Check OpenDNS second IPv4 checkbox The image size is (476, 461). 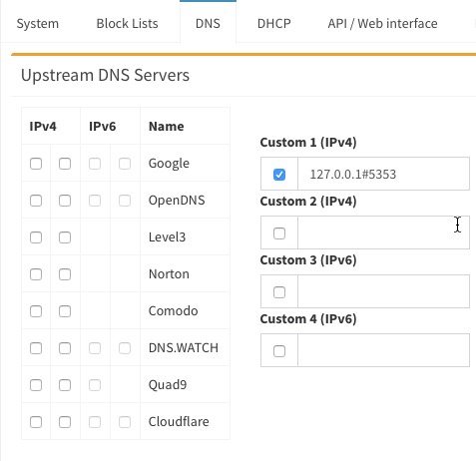tap(65, 201)
